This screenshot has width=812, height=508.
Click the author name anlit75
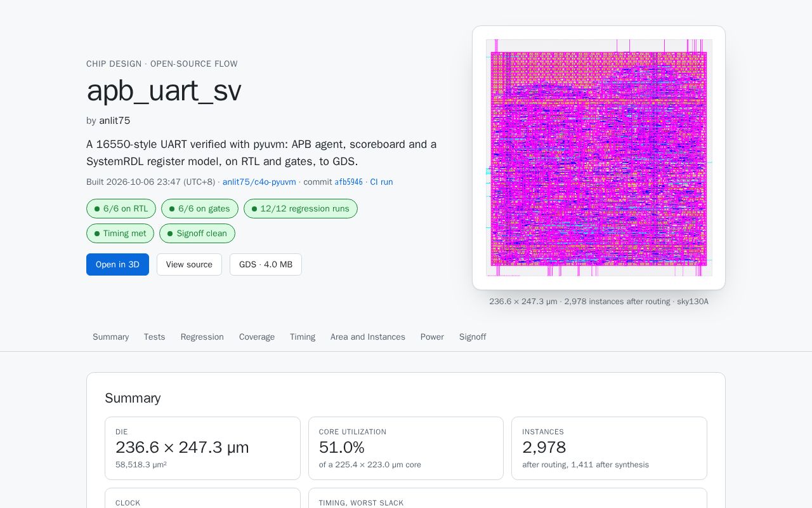coord(114,121)
